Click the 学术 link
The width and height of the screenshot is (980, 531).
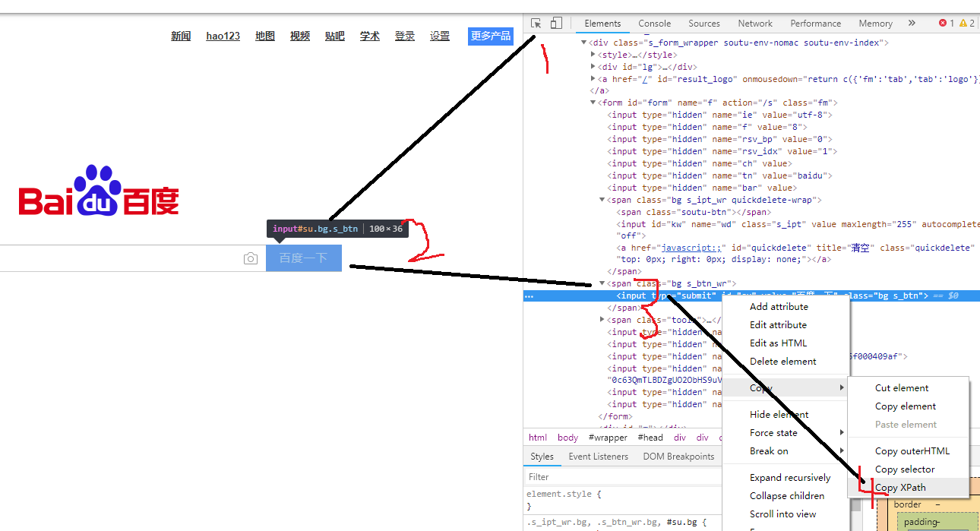point(370,36)
